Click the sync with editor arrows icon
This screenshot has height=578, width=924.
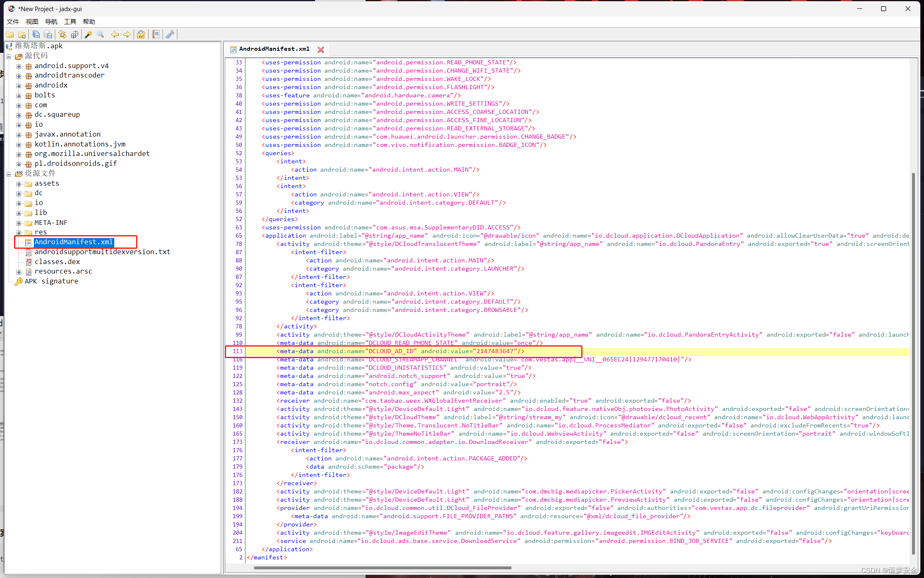(x=62, y=35)
